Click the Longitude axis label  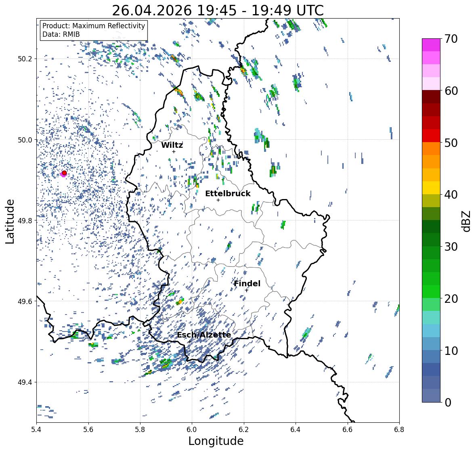(x=216, y=441)
